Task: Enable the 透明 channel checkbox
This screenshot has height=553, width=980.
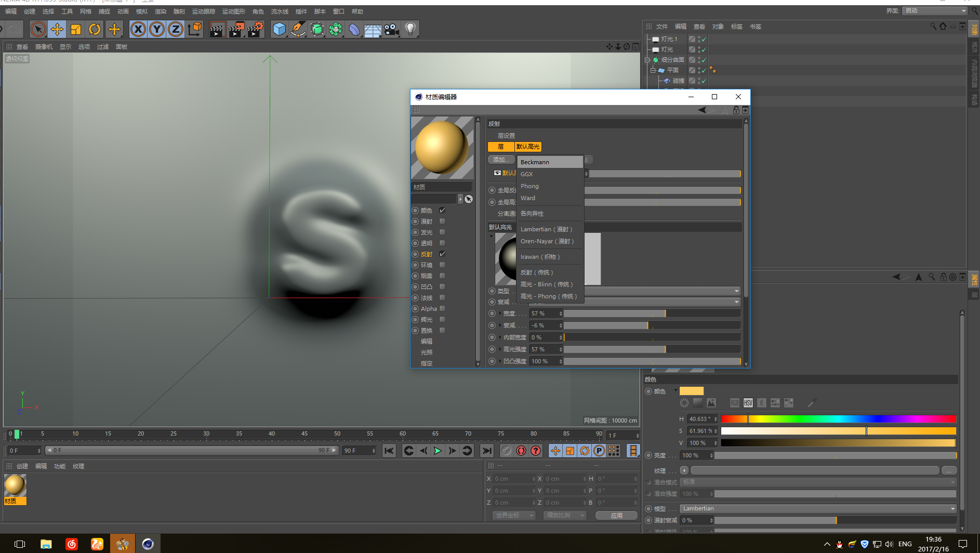Action: tap(442, 243)
